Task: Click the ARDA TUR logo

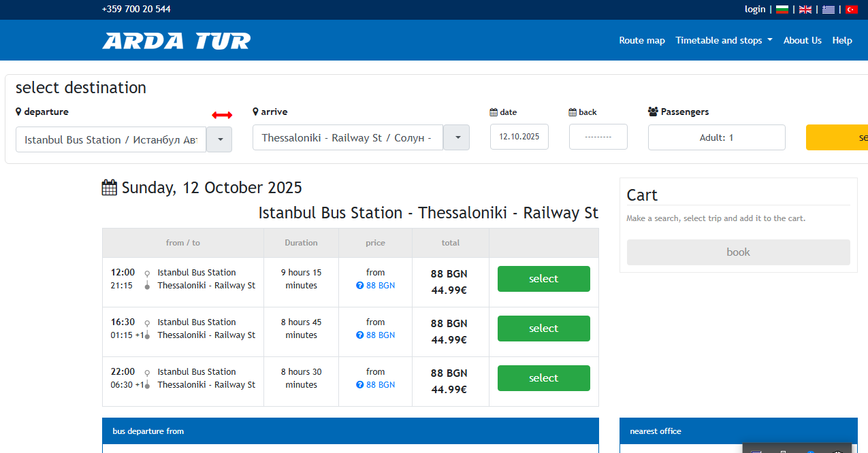Action: click(x=176, y=41)
